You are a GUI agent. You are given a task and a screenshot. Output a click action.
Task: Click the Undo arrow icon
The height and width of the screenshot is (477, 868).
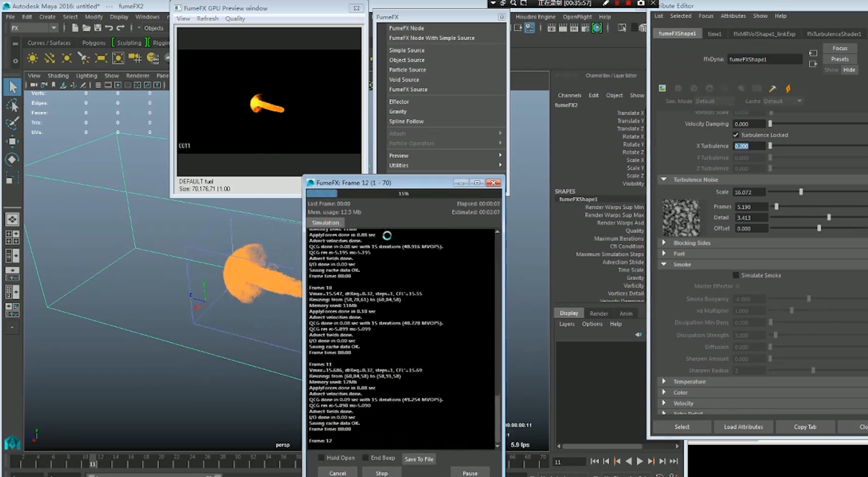coord(109,28)
